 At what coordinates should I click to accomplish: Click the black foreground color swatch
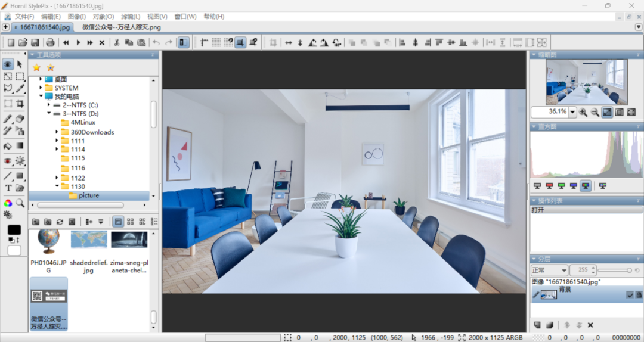14,230
